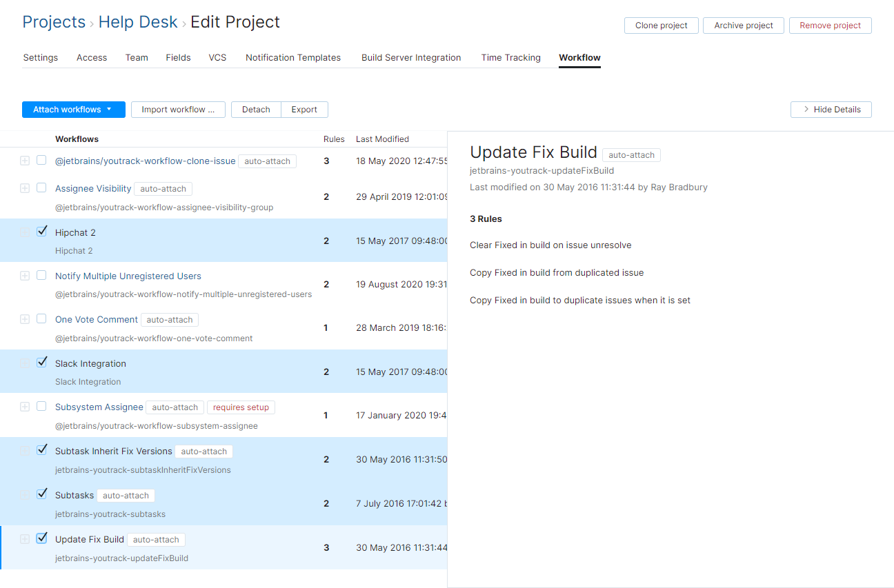
Task: Uncheck the Slack Integration workflow
Action: (41, 361)
